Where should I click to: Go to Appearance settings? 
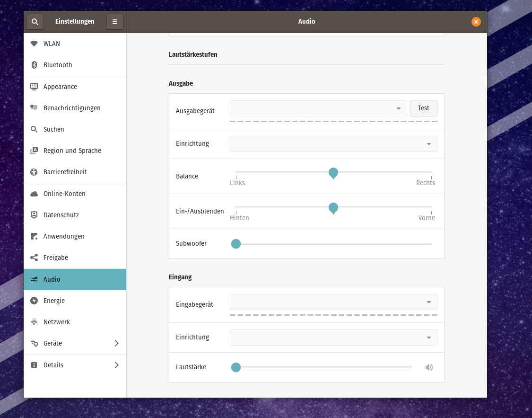(75, 87)
